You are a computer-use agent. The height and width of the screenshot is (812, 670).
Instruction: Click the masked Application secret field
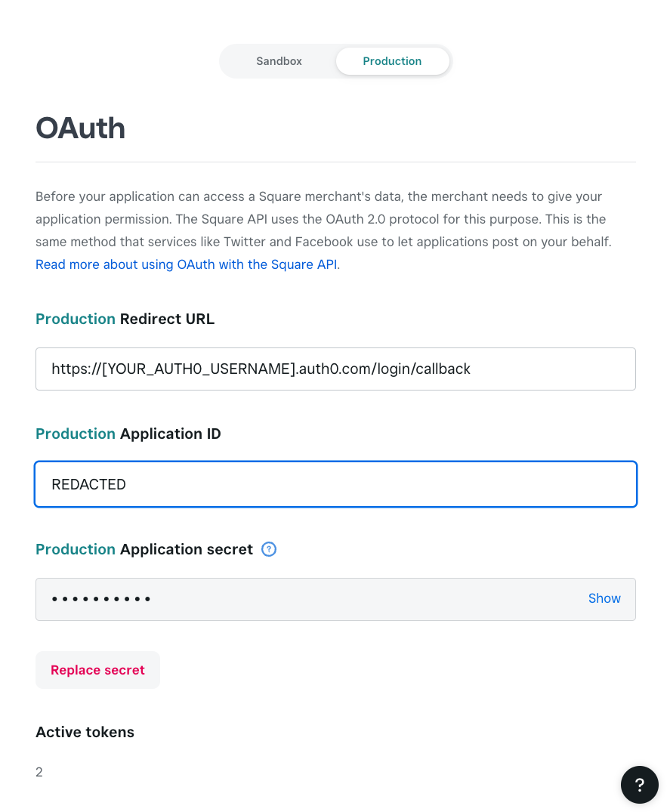click(x=335, y=599)
